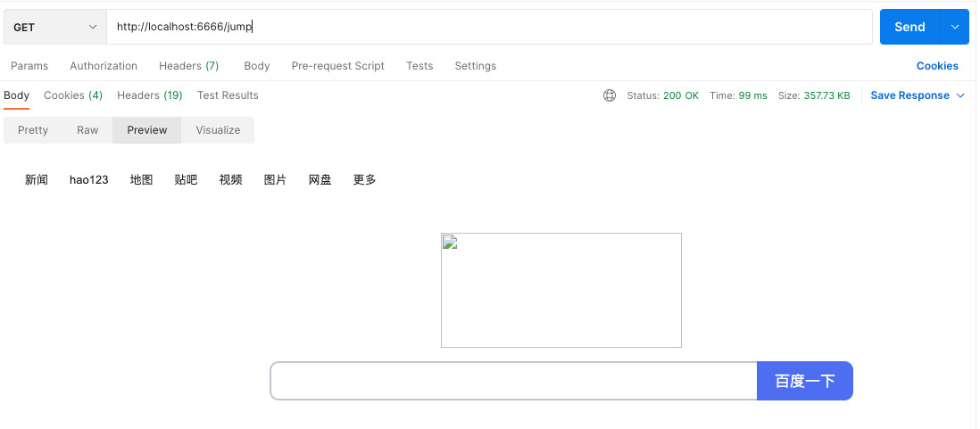Screen dimensions: 980x429
Task: Open the 贴吧 link in preview
Action: coord(186,180)
